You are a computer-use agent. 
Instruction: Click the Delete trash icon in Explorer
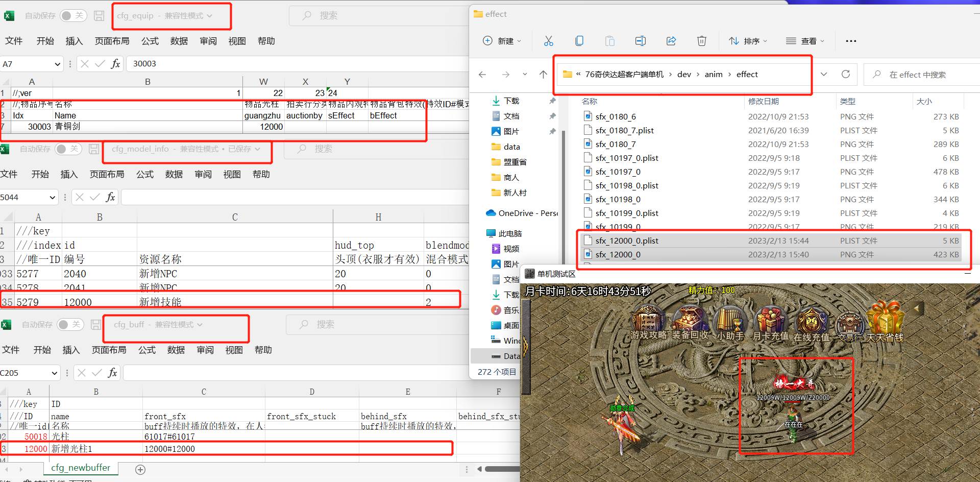[x=702, y=41]
